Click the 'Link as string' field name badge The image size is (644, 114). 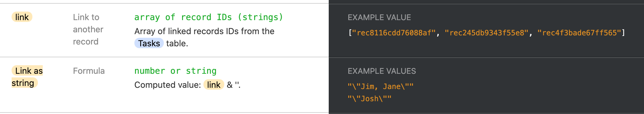(27, 77)
